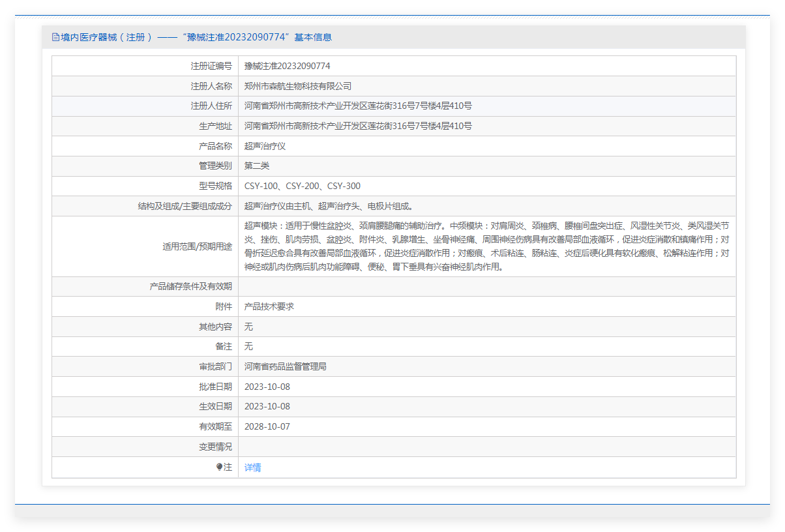The image size is (785, 532).
Task: Click the 结构及组成 composition description text
Action: 329,206
